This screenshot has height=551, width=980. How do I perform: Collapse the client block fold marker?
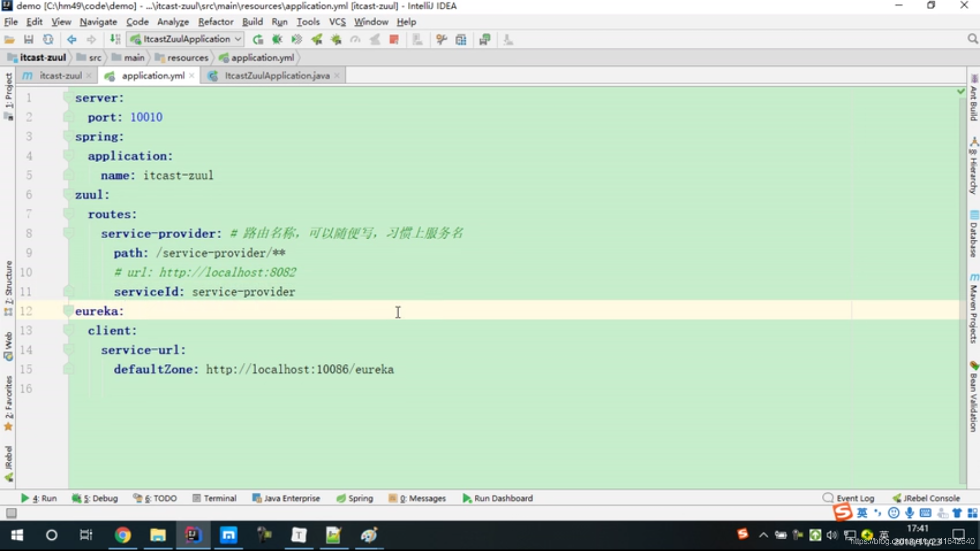pyautogui.click(x=67, y=330)
